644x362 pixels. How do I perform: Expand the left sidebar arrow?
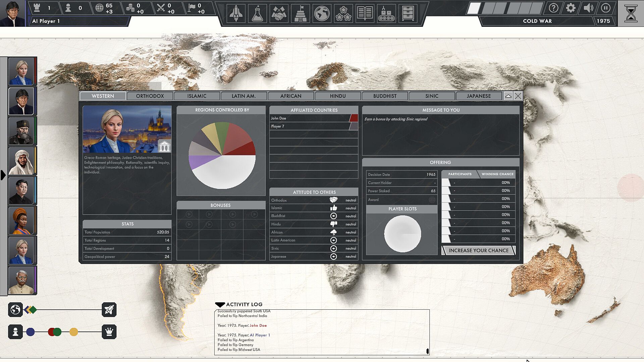point(3,175)
